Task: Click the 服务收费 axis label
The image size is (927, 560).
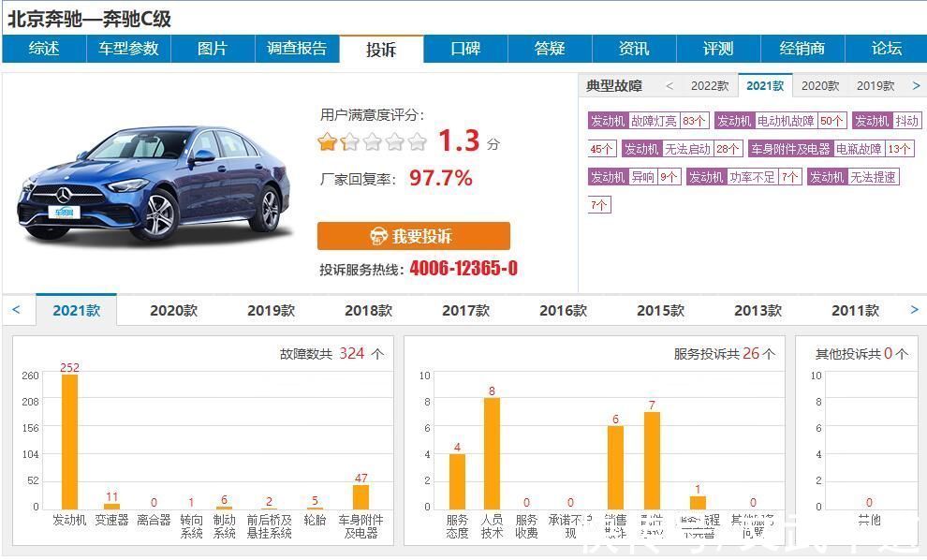Action: [526, 526]
